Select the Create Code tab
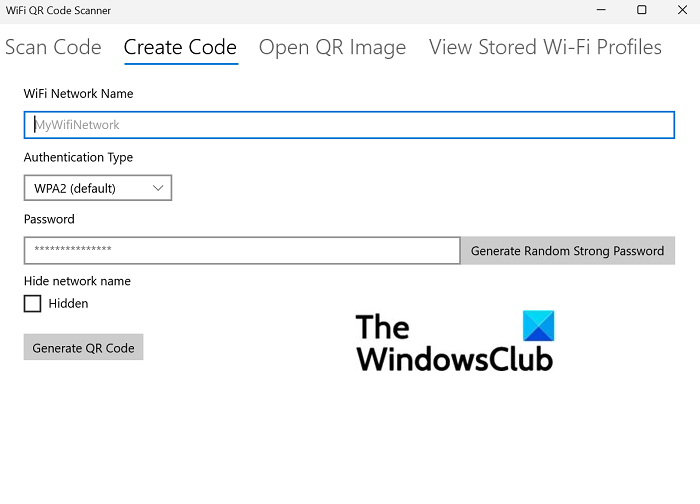This screenshot has height=504, width=700. click(180, 47)
